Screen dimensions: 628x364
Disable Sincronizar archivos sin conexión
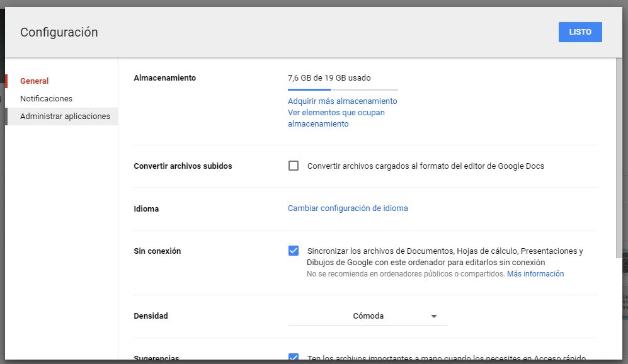point(294,250)
